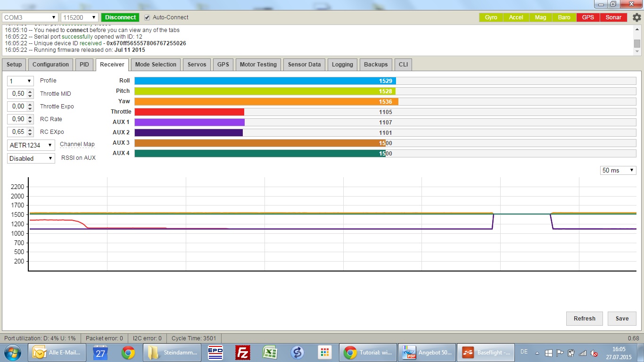The width and height of the screenshot is (644, 362).
Task: Click the Roll channel bar
Action: click(385, 81)
